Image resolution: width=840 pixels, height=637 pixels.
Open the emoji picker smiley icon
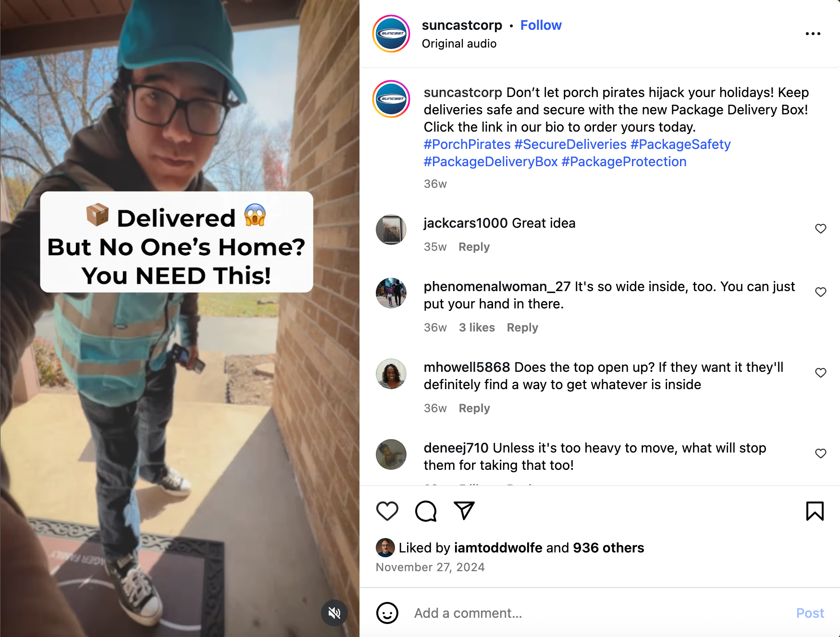[387, 613]
